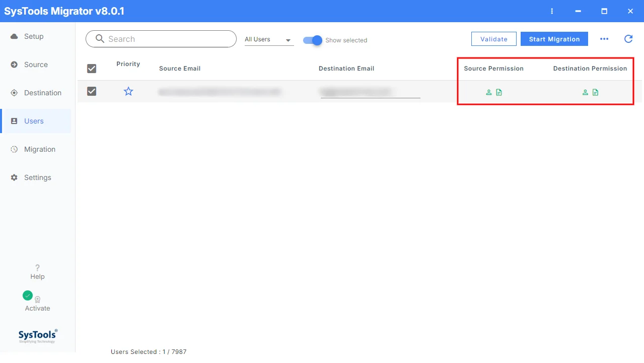Screen dimensions: 644x363
Task: Click the Start Migration button
Action: [x=554, y=39]
